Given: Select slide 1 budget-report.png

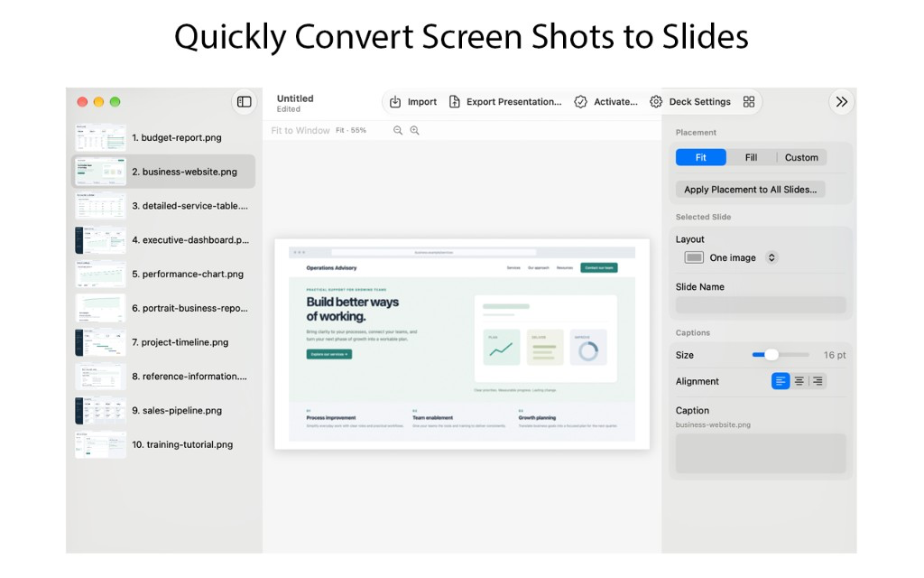Looking at the screenshot, I should pyautogui.click(x=163, y=137).
